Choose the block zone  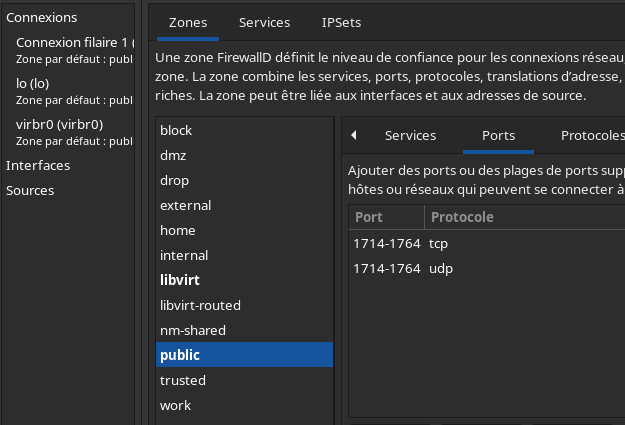(x=176, y=131)
